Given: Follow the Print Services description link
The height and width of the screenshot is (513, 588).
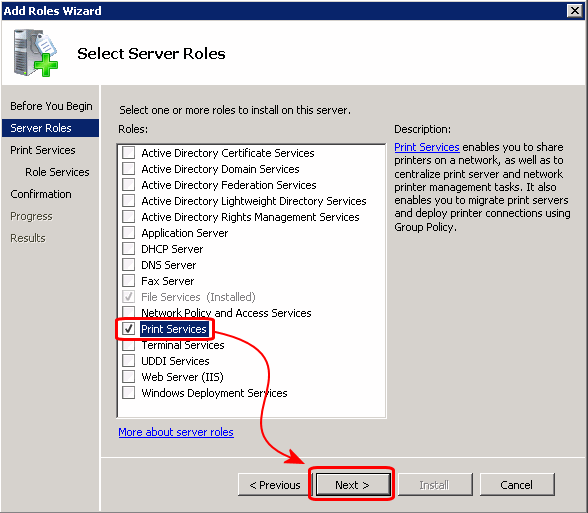Looking at the screenshot, I should [427, 147].
